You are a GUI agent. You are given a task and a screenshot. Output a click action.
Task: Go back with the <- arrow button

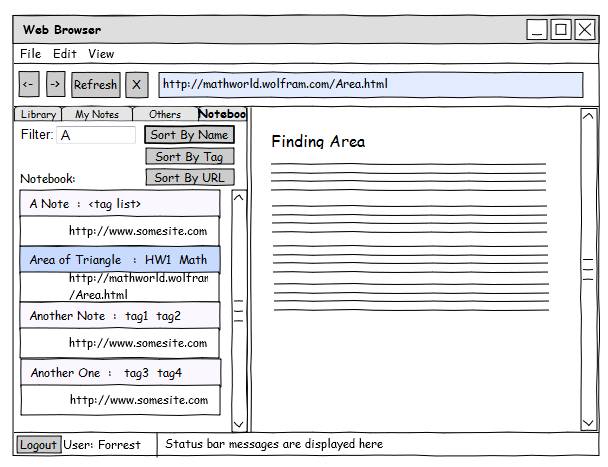29,84
